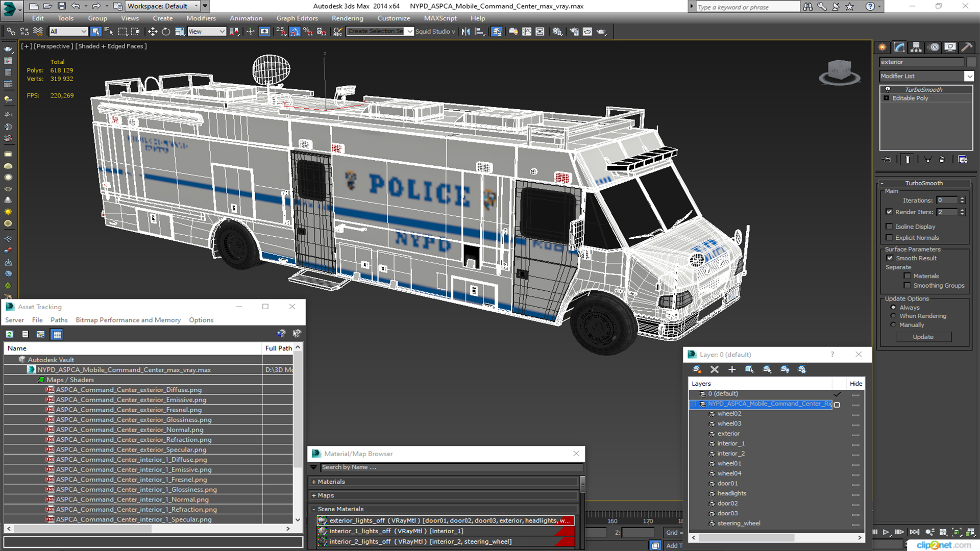Open the View reference coordinate dropdown
Screen dimensions: 980x551
point(207,32)
